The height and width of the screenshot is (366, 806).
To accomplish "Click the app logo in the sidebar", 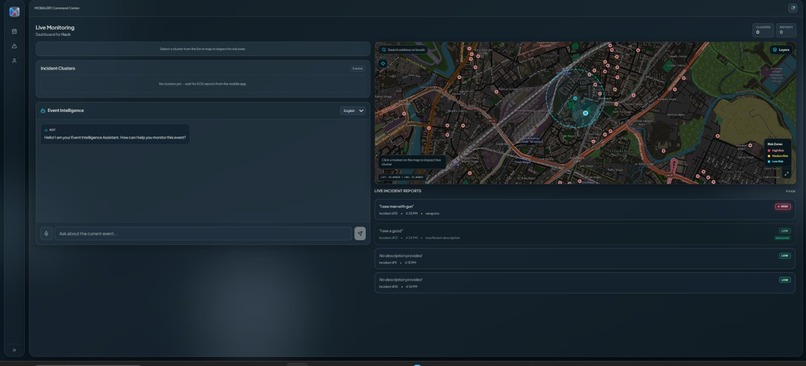I will click(x=14, y=12).
